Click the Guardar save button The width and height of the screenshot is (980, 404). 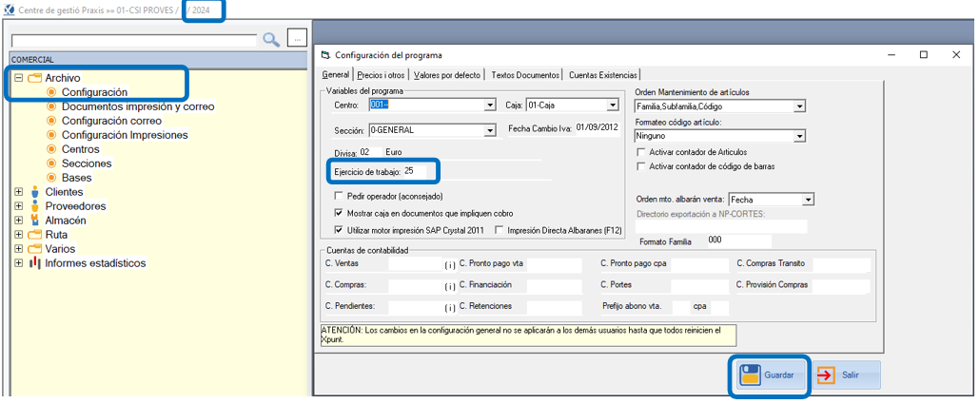coord(772,375)
